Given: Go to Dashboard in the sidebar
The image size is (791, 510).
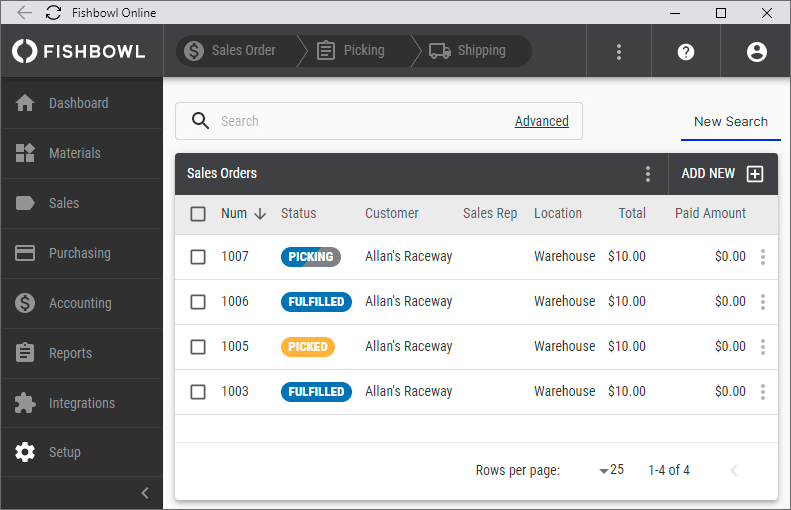Looking at the screenshot, I should pos(82,103).
